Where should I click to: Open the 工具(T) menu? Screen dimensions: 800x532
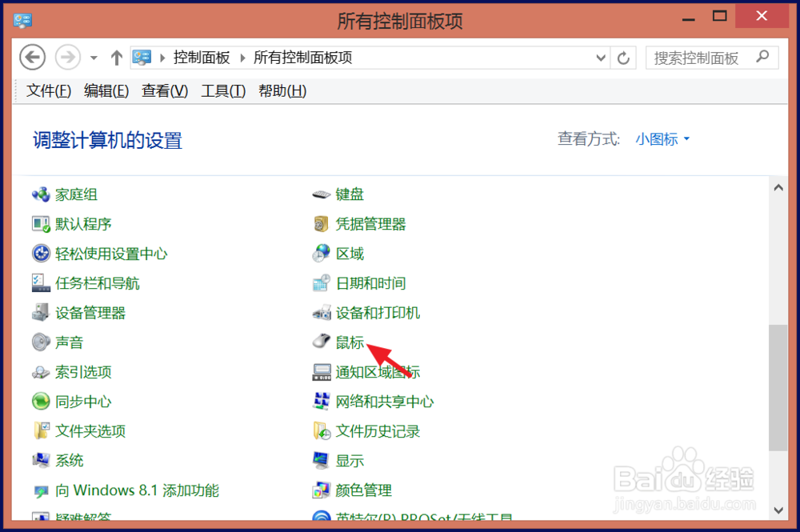tap(223, 90)
